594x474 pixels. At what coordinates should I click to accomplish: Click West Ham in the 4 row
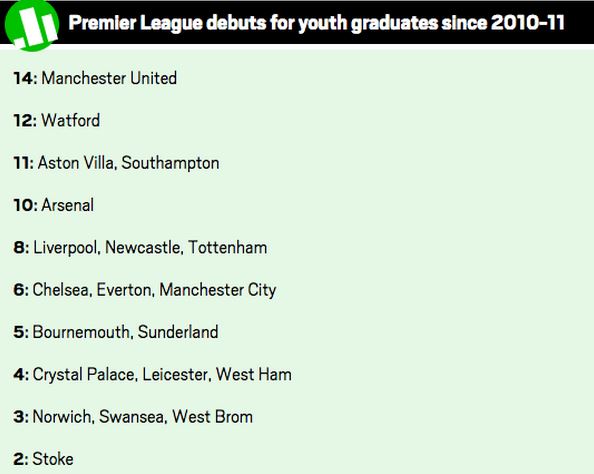pos(254,374)
